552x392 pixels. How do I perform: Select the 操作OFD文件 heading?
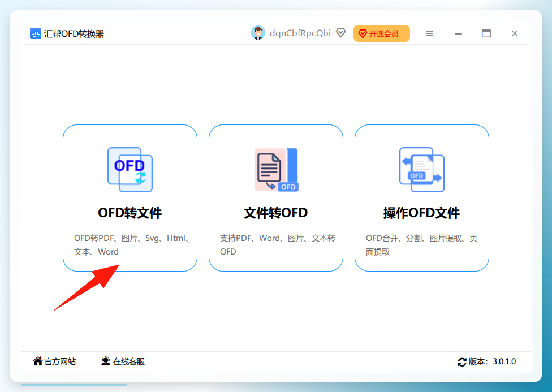click(x=422, y=213)
